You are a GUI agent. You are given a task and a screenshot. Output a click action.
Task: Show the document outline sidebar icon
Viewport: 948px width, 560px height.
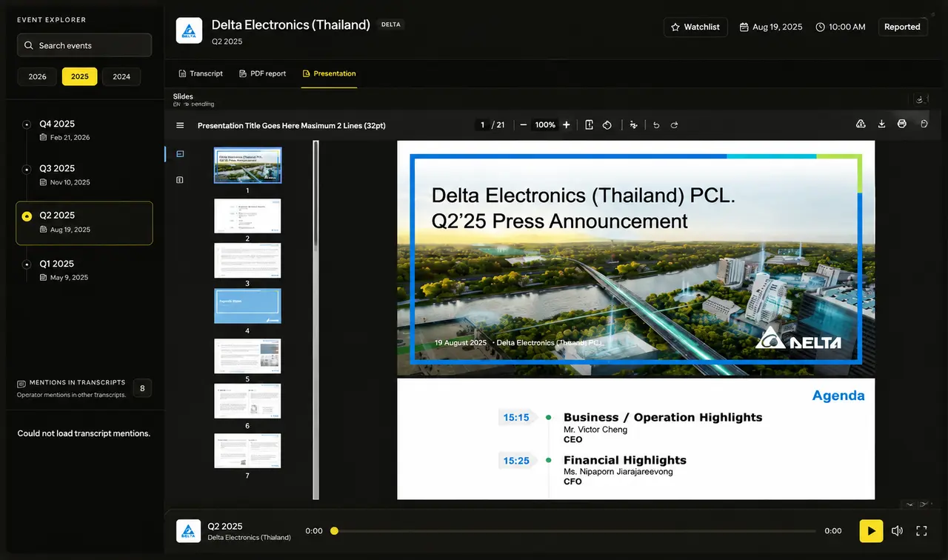180,180
